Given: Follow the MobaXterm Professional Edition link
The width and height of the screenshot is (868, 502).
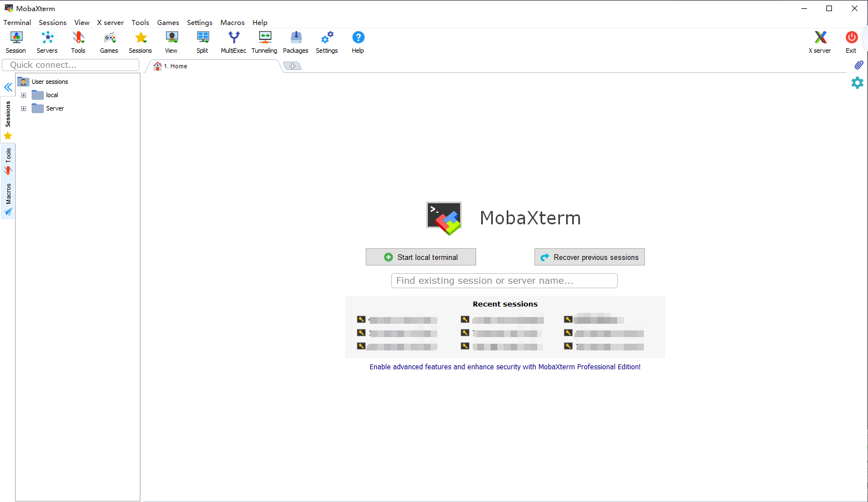Looking at the screenshot, I should pos(505,367).
